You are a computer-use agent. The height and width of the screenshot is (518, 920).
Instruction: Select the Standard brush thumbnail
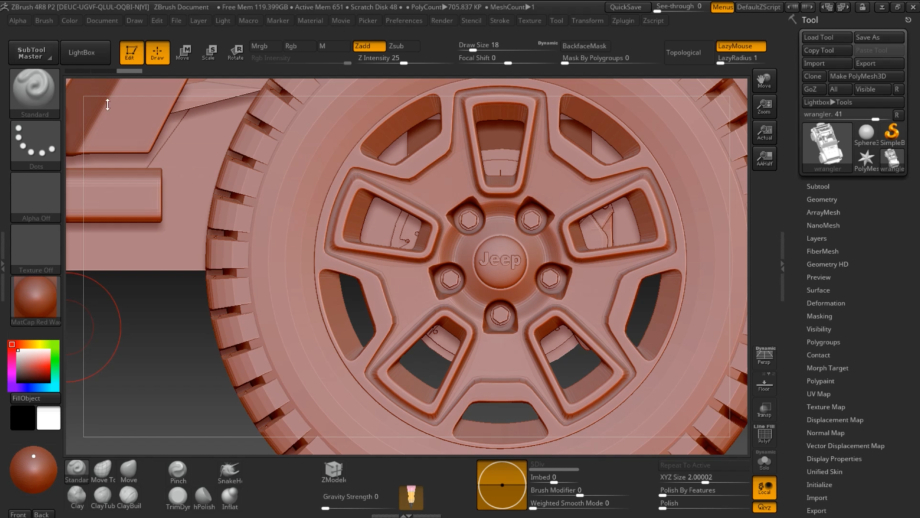[35, 93]
